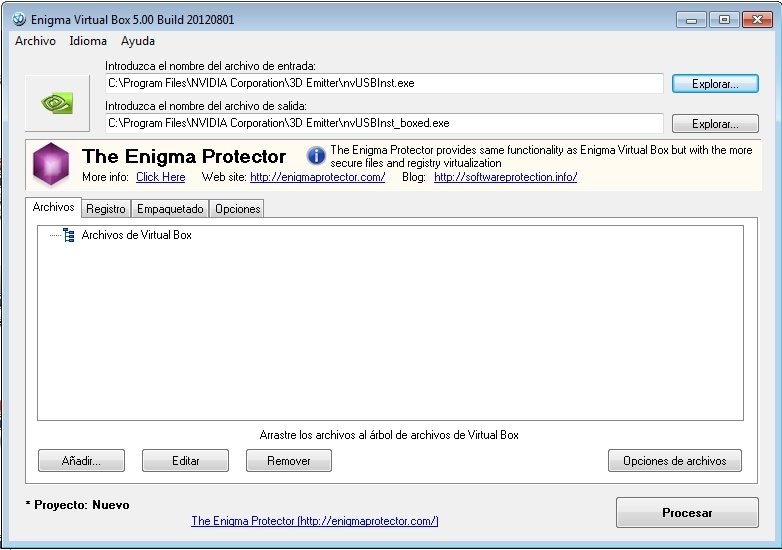
Task: Click the purple Enigma Protector cube logo
Action: (50, 164)
